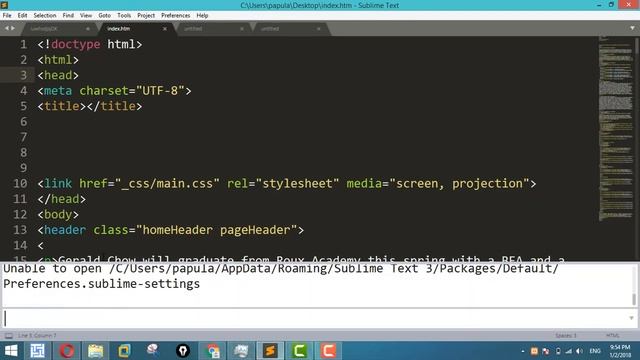Viewport: 640px width, 360px height.
Task: Open the blue maze-pattern taskbar icon
Action: coord(38,351)
